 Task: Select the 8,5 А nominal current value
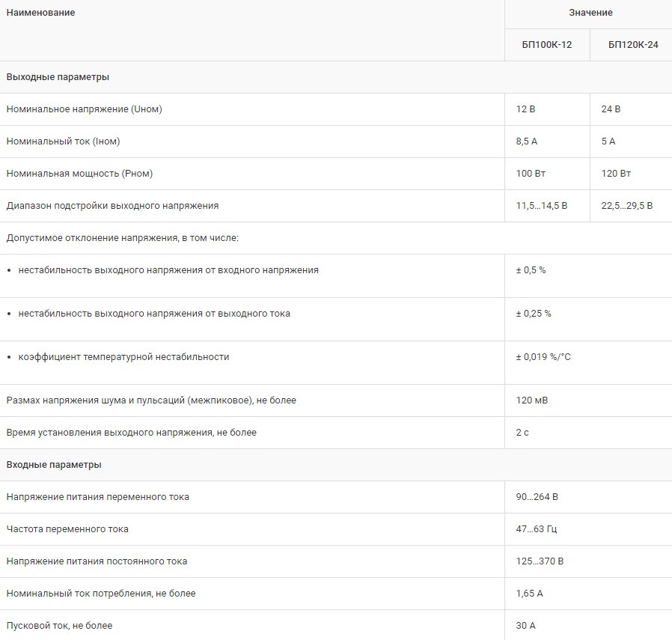point(527,141)
